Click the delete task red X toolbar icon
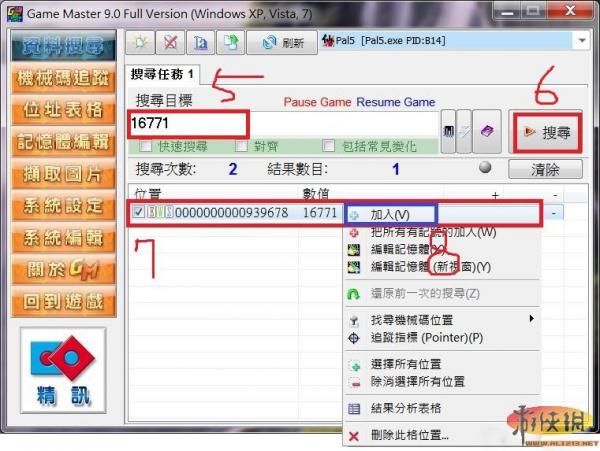The height and width of the screenshot is (451, 600). coord(170,42)
